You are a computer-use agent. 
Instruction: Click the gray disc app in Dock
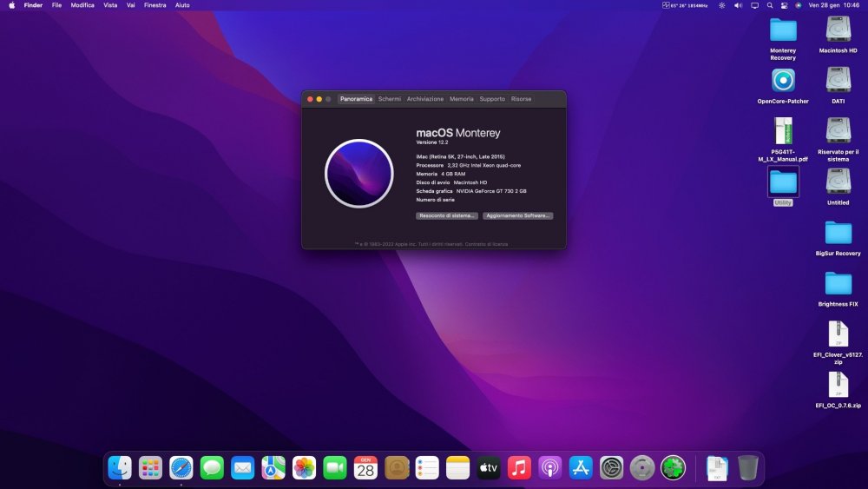(x=642, y=468)
